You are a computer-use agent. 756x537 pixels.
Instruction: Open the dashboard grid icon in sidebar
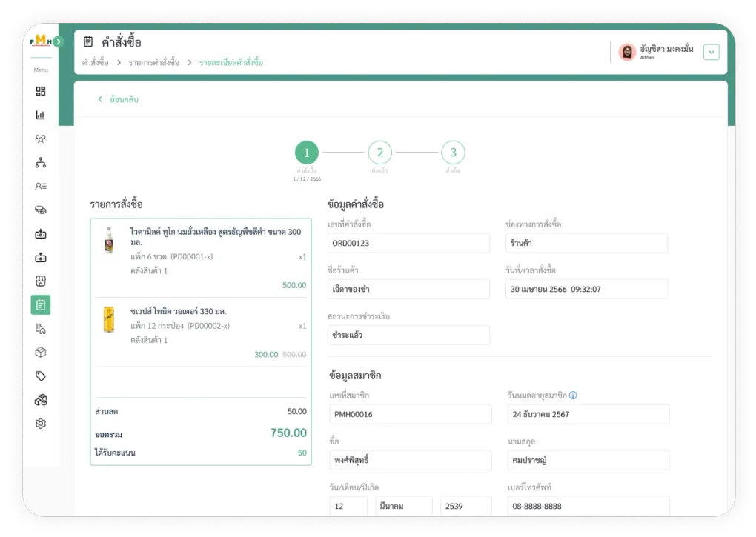pos(41,91)
